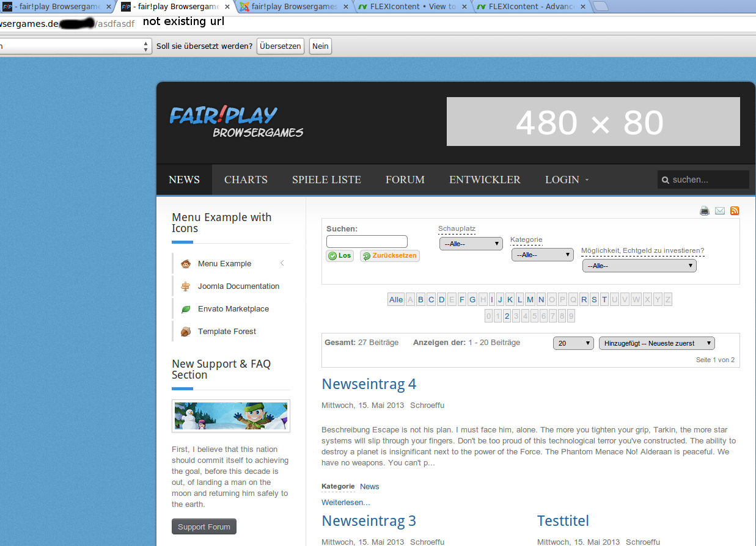Viewport: 756px width, 546px height.
Task: Click the News category link
Action: [369, 487]
